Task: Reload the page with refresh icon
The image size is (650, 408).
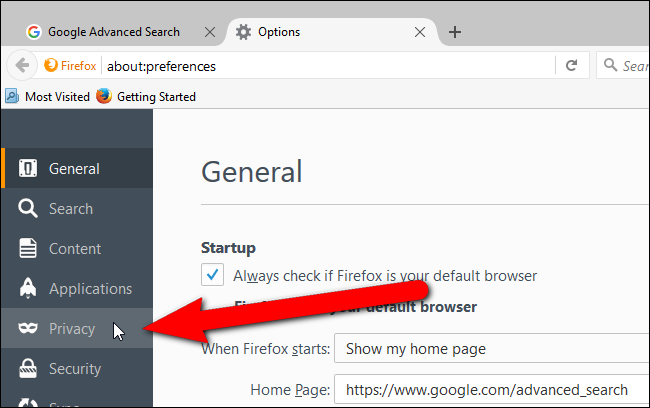Action: 572,65
